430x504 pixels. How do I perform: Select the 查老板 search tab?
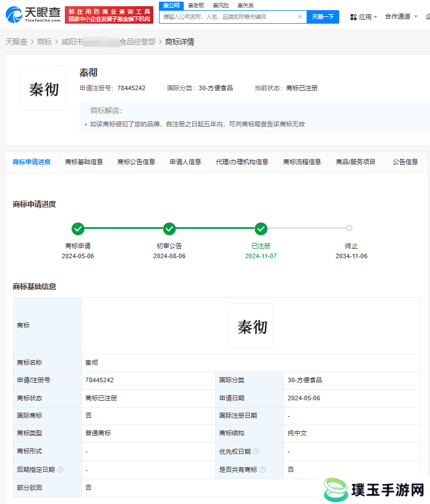[x=196, y=6]
